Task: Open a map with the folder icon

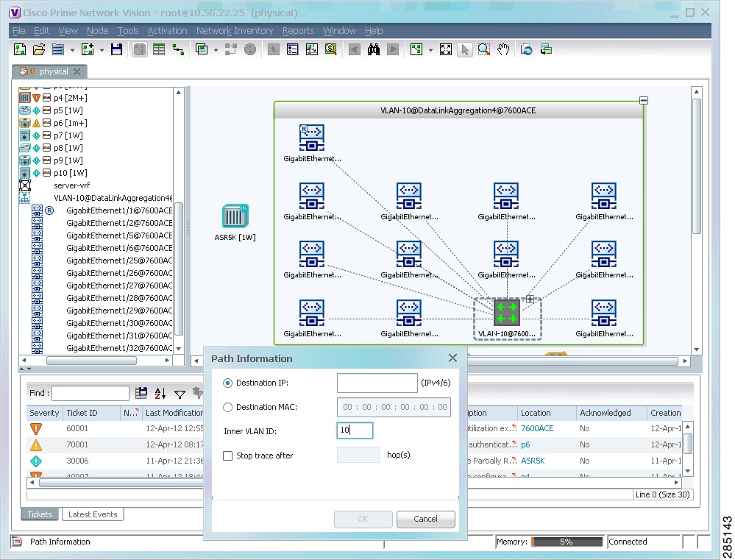Action: tap(39, 50)
